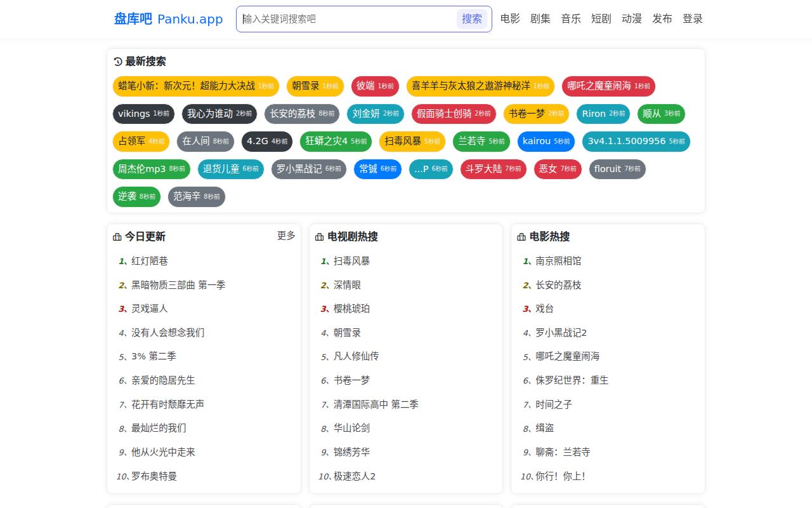Click ranking icon beside 电影热搜
This screenshot has width=812, height=508.
tap(521, 237)
